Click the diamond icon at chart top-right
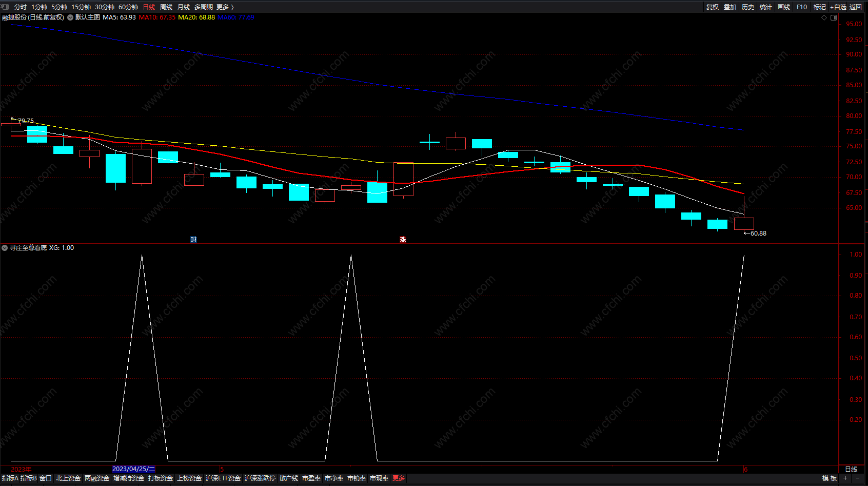Viewport: 868px width, 486px height. [824, 17]
